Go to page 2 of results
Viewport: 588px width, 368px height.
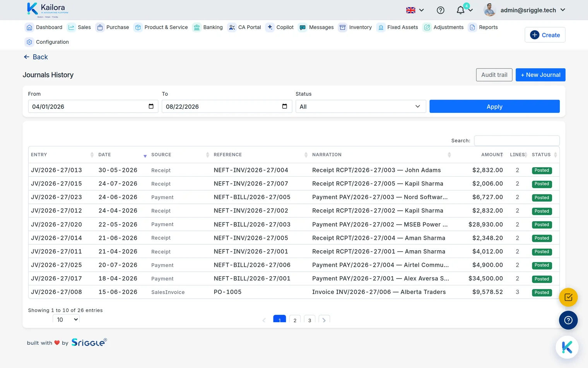[295, 320]
